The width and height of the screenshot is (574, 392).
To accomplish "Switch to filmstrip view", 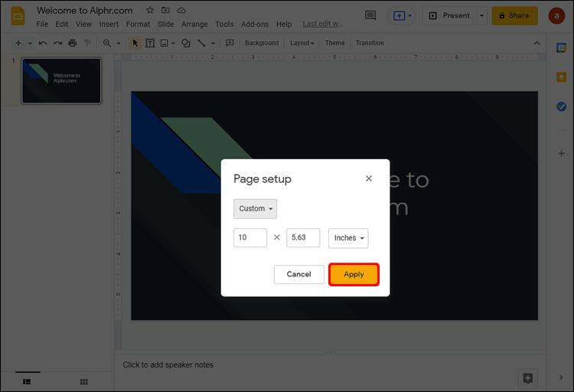I will click(x=27, y=382).
